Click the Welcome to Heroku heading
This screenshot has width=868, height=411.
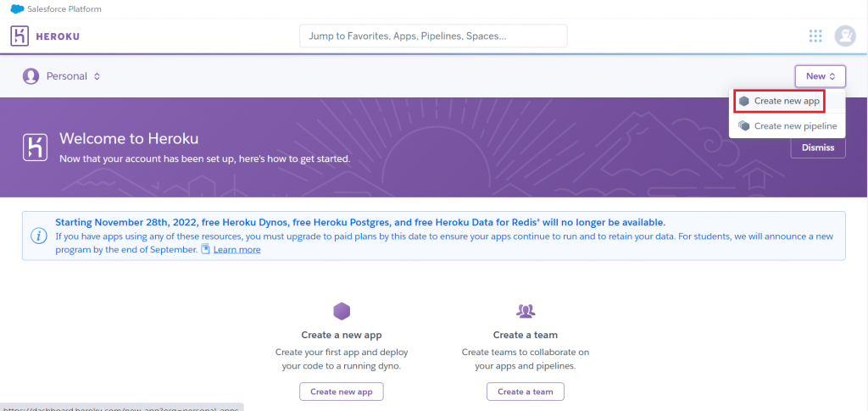(129, 138)
